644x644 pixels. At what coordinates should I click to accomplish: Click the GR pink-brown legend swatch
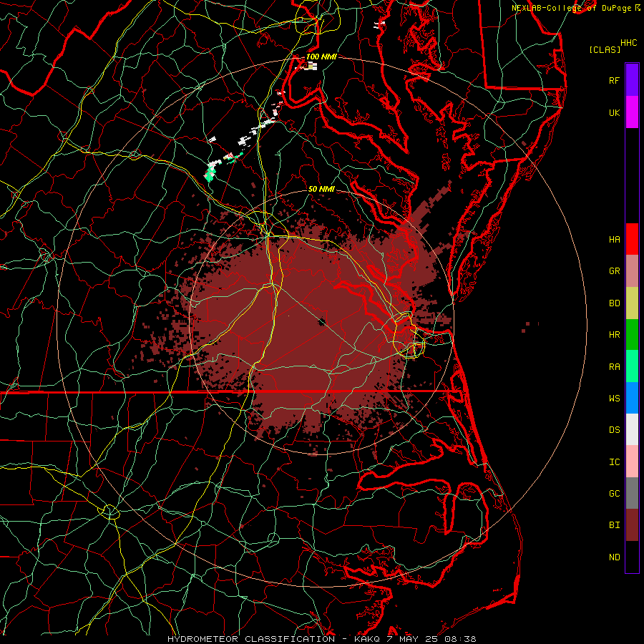tap(632, 271)
